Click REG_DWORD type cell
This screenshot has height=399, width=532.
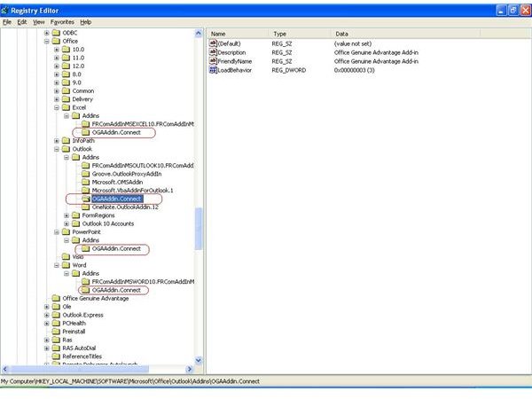tap(289, 70)
